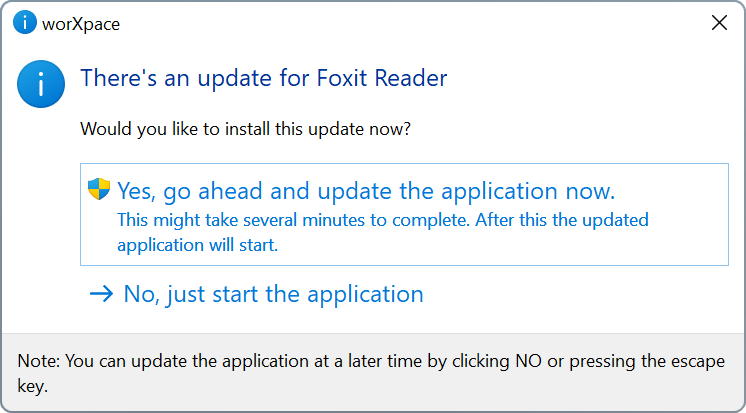Viewport: 746px width, 413px height.
Task: Click the Foxit Reader update heading
Action: 264,78
